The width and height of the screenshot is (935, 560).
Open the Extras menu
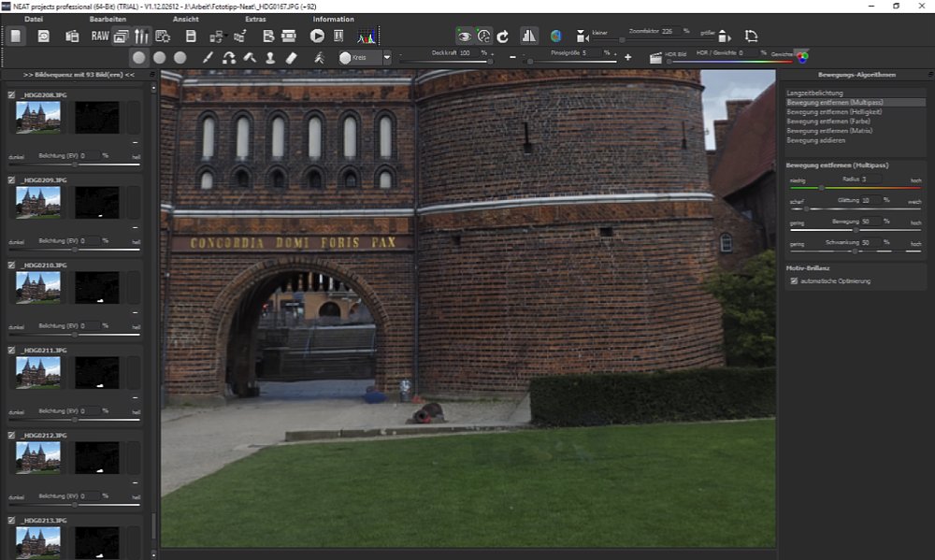255,19
